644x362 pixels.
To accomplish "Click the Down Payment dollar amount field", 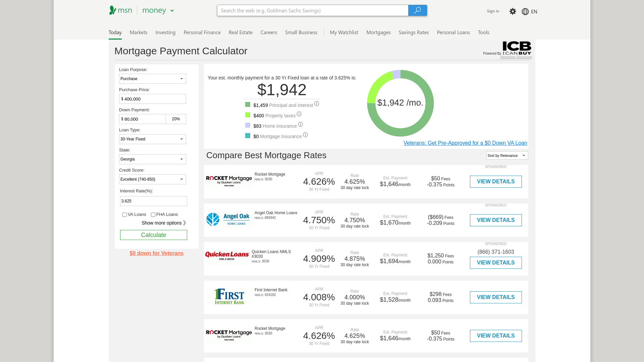I will pos(143,119).
